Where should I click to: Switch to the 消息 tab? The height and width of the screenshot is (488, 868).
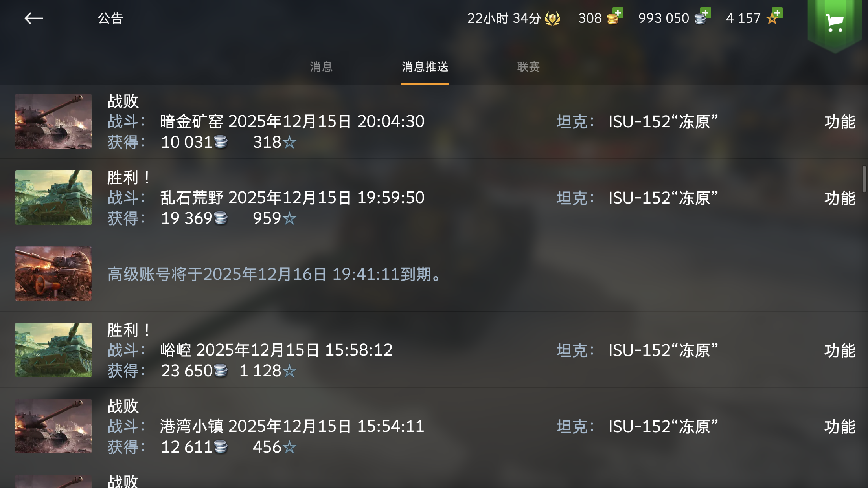click(x=321, y=67)
